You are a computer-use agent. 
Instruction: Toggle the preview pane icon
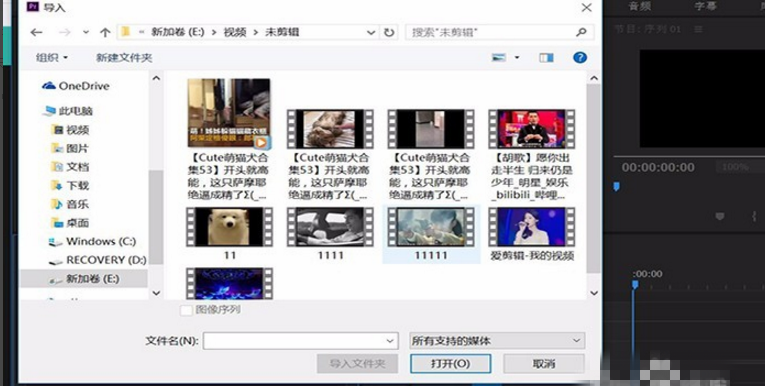[x=546, y=58]
